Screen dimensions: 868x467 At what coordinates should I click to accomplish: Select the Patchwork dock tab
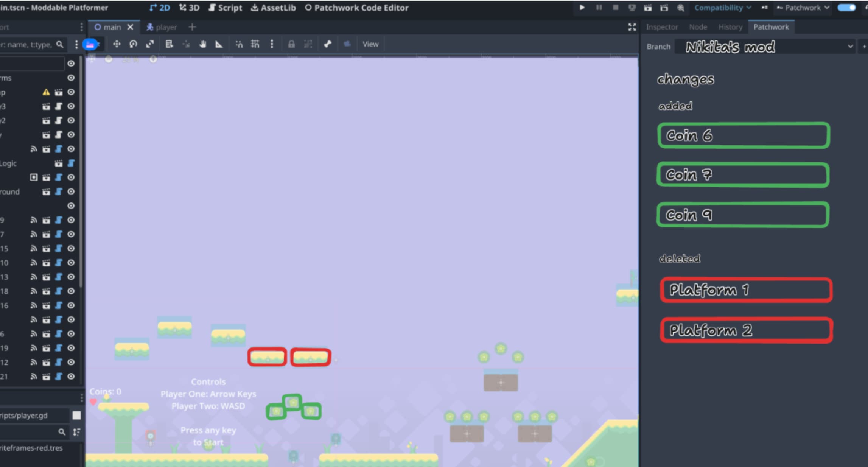pyautogui.click(x=771, y=27)
